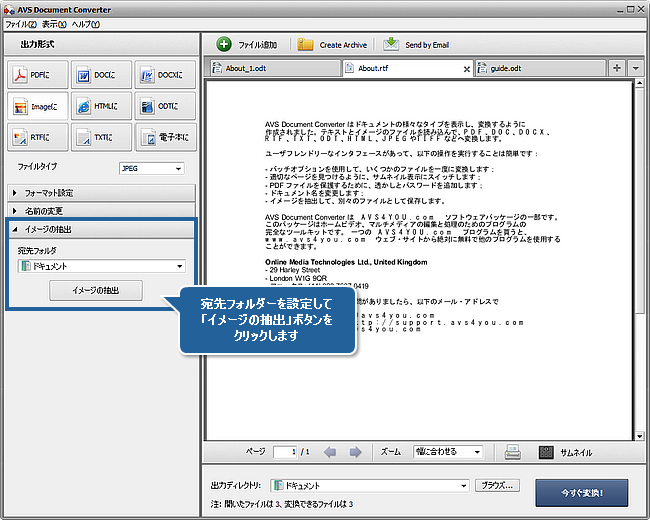Image resolution: width=650 pixels, height=520 pixels.
Task: Click the AVS Document Converter title icon
Action: pos(9,10)
